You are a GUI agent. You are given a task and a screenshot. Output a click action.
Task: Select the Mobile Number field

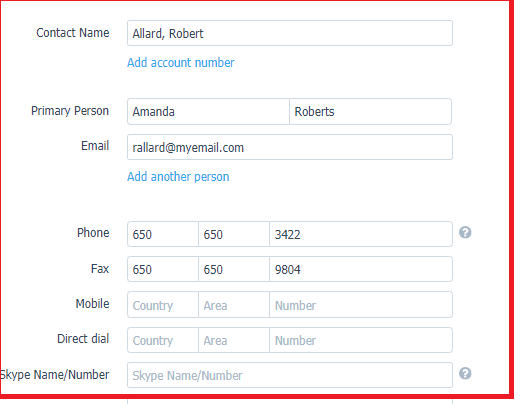pos(361,305)
